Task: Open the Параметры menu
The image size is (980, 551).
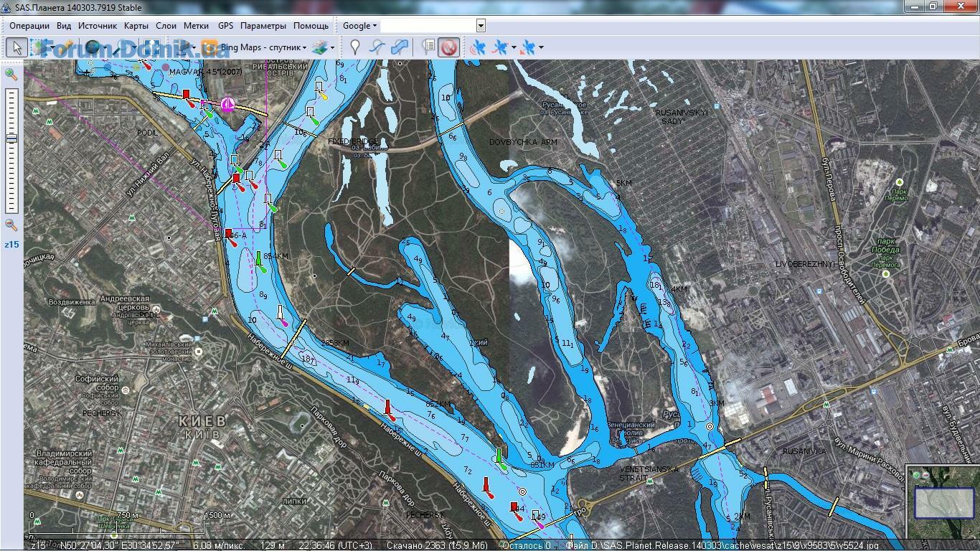Action: [263, 26]
